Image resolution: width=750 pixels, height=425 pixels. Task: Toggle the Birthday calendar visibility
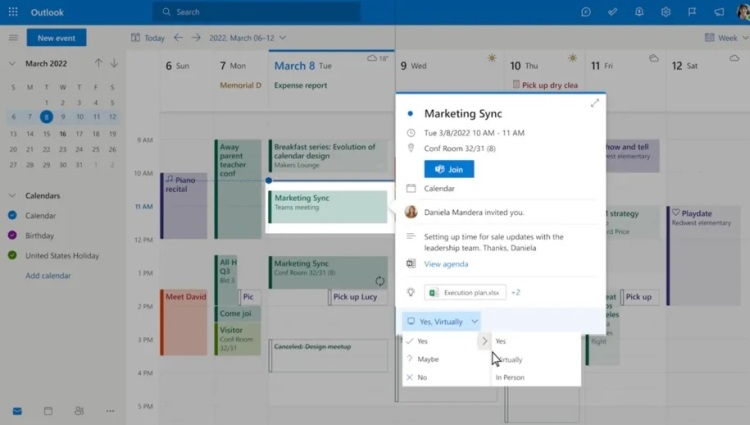tap(12, 236)
